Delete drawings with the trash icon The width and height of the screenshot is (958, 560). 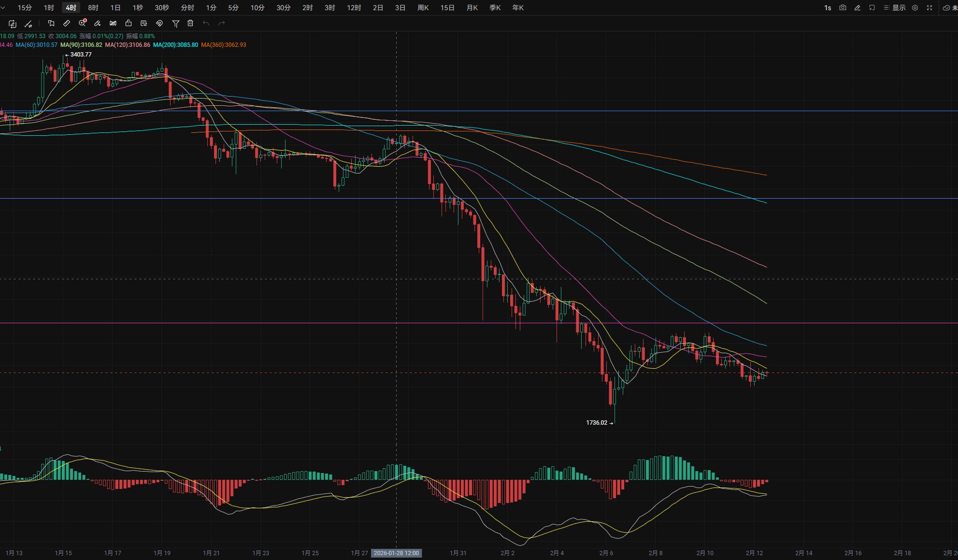click(x=190, y=23)
